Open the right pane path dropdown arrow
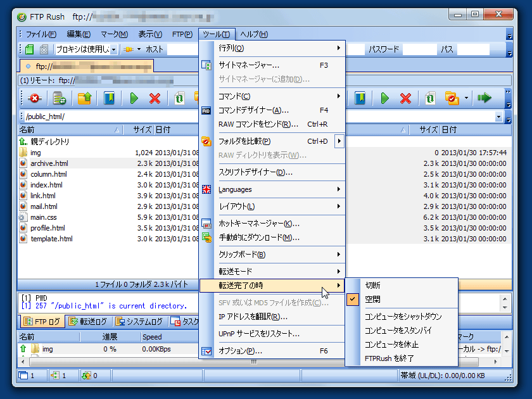532x399 pixels. tap(498, 117)
